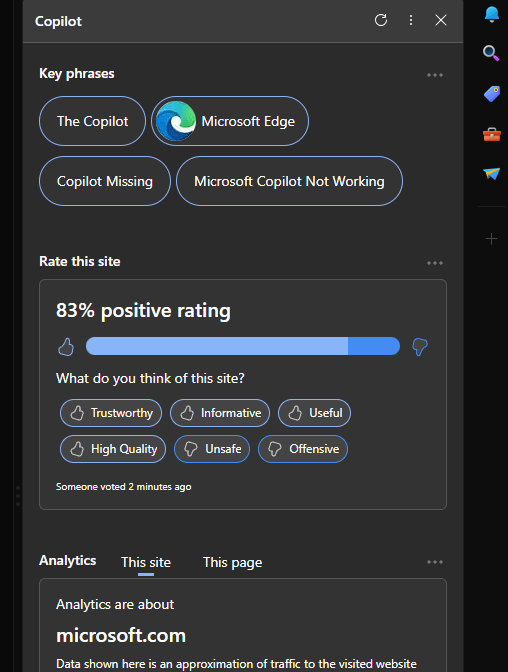Select the Microsoft Edge key phrase
508x672 pixels.
[x=230, y=121]
